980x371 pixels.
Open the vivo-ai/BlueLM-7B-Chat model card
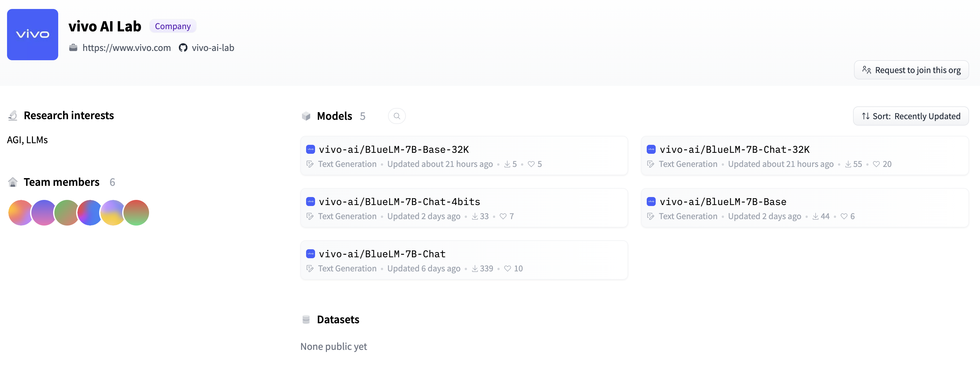pos(382,254)
